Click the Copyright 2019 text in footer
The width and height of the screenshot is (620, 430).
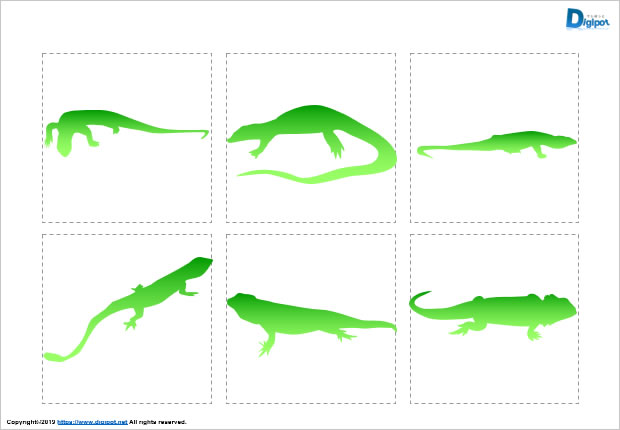pyautogui.click(x=29, y=422)
